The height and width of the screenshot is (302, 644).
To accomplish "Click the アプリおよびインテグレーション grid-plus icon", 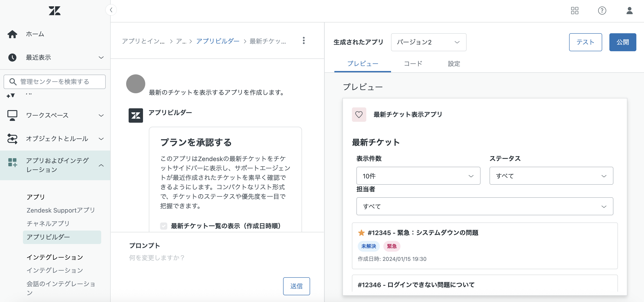I will point(12,162).
